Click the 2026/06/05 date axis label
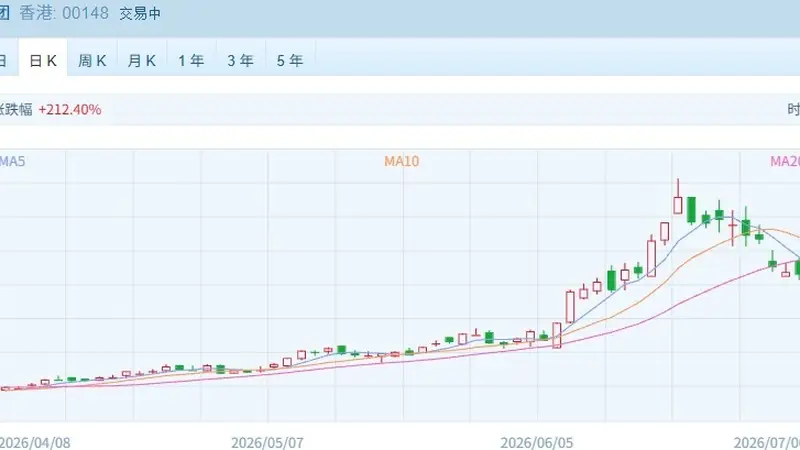Image resolution: width=800 pixels, height=450 pixels. 537,442
